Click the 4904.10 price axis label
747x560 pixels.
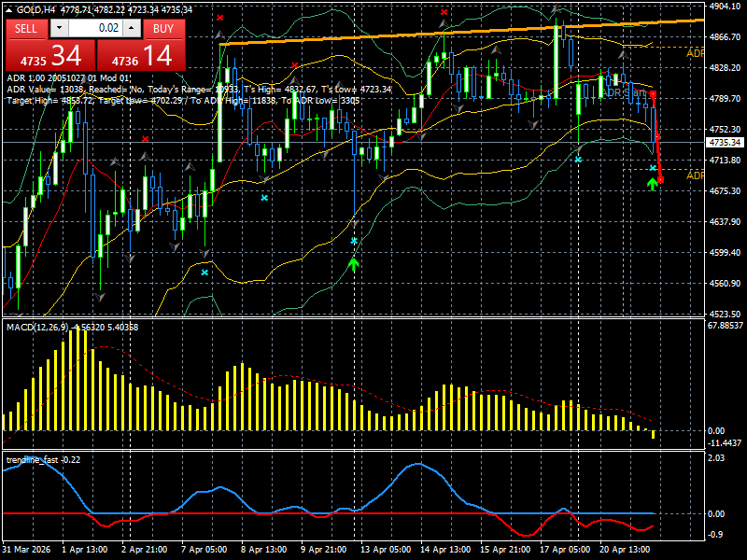tap(726, 7)
